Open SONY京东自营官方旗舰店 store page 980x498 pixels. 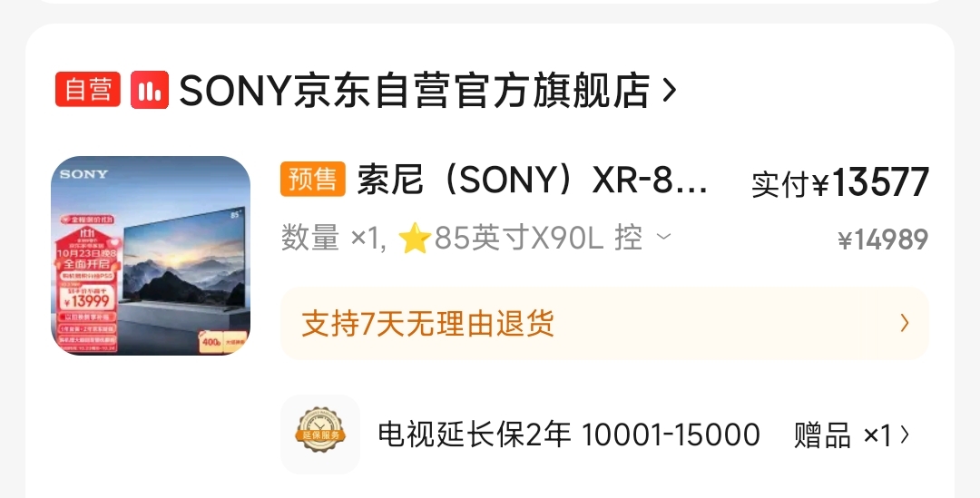coord(415,90)
